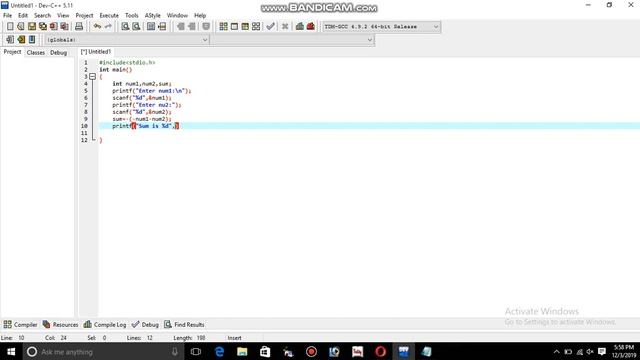Click the Go to bookmark icon
This screenshot has height=360, width=640.
(x=21, y=40)
